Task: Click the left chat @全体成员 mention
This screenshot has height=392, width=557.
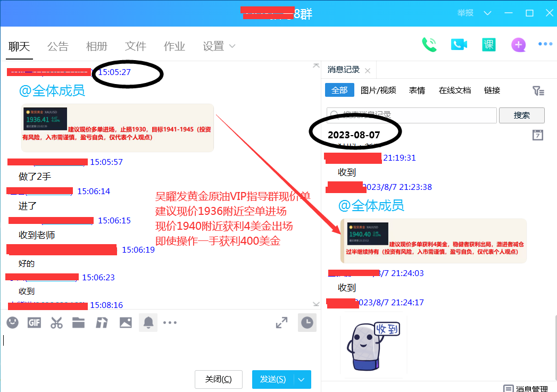Action: click(52, 91)
